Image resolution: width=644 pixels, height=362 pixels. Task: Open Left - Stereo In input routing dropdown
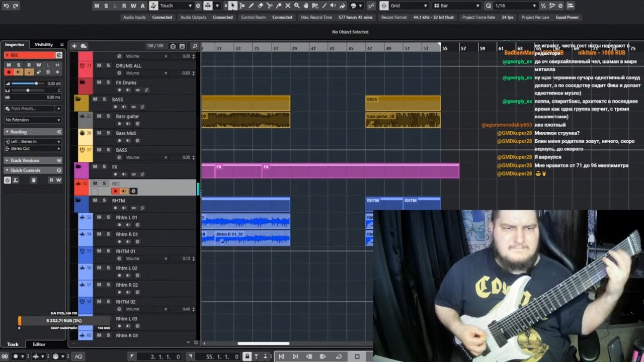33,142
